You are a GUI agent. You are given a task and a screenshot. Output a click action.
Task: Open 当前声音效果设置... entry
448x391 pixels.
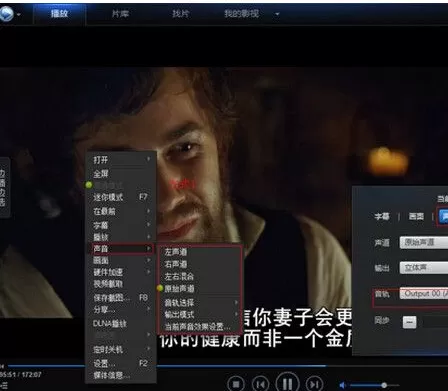tap(200, 327)
